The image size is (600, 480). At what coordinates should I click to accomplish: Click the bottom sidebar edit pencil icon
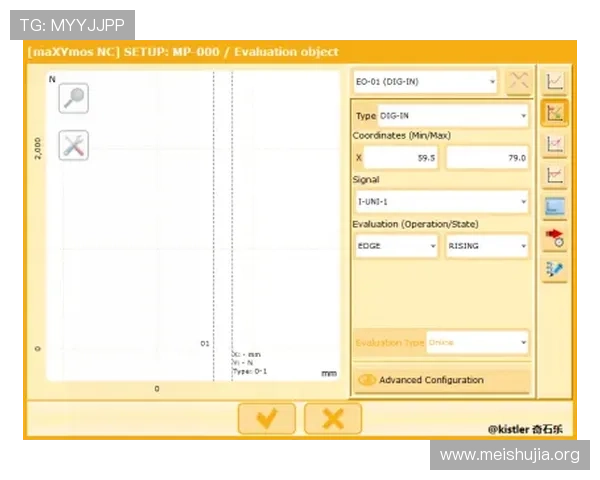point(555,269)
